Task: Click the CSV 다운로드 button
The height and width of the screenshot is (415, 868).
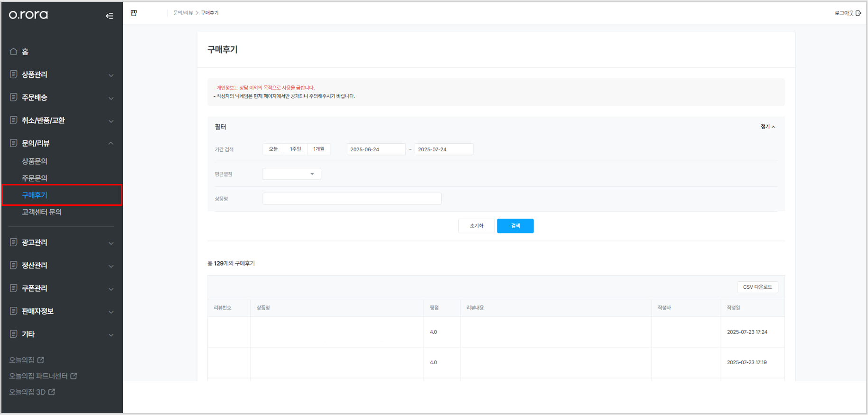Action: 757,287
